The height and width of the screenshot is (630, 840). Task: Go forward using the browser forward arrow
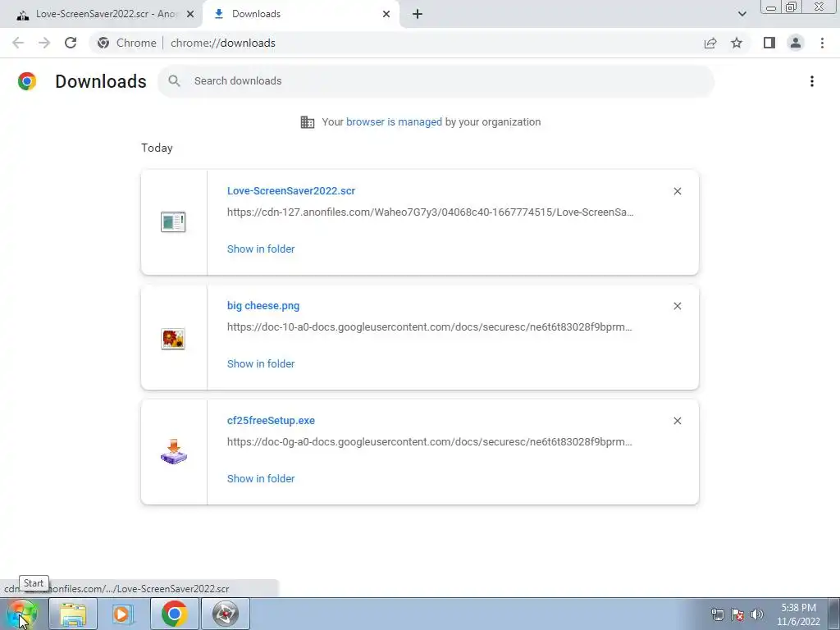44,43
